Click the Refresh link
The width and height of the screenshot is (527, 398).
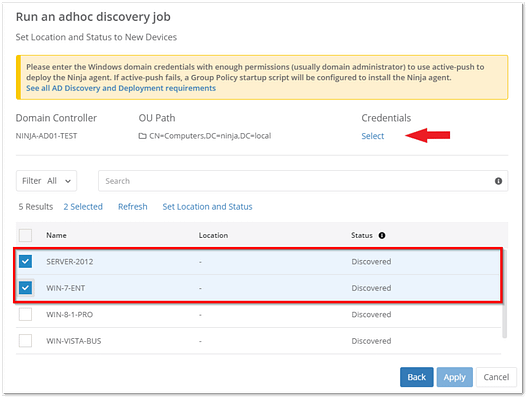coord(132,207)
